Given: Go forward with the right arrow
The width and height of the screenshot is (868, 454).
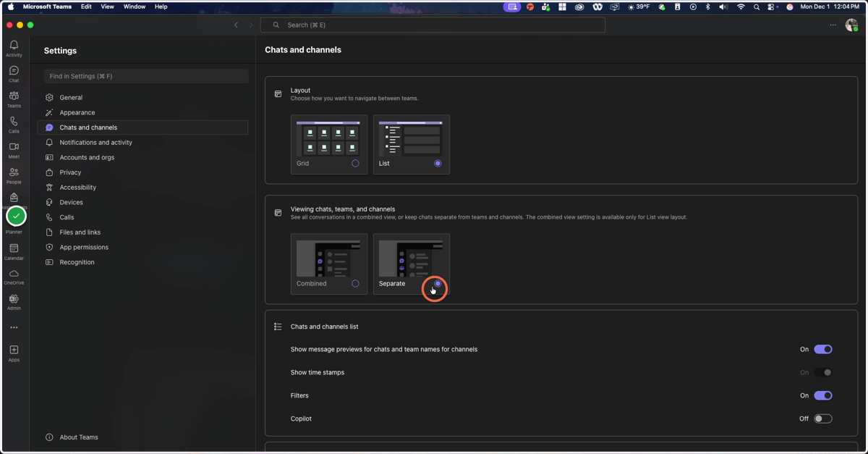Looking at the screenshot, I should click(x=251, y=25).
